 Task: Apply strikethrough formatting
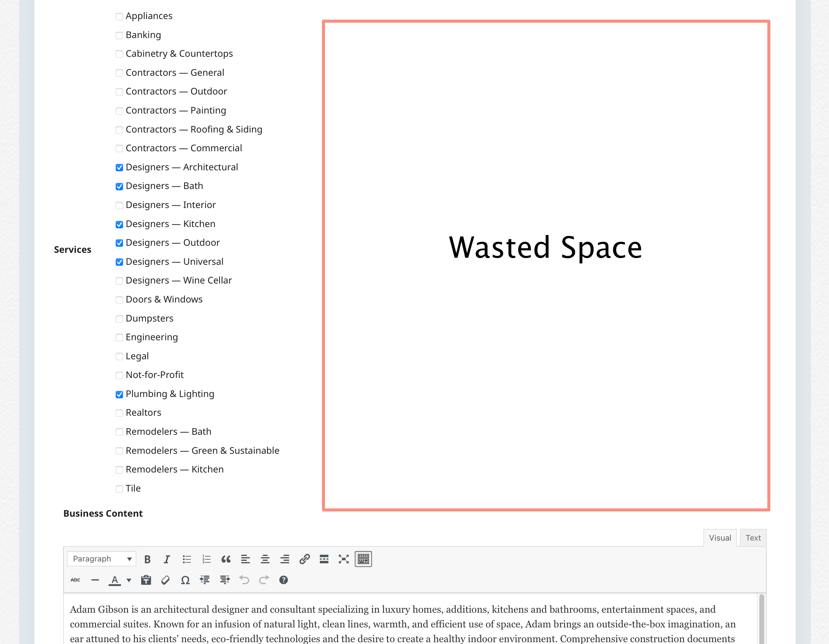(x=75, y=580)
